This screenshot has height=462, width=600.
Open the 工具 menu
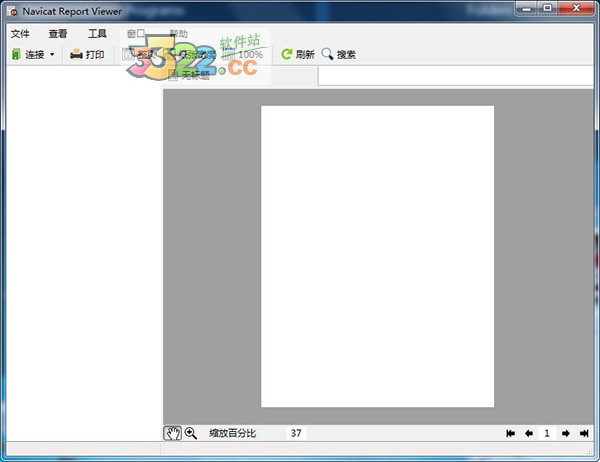tap(97, 34)
